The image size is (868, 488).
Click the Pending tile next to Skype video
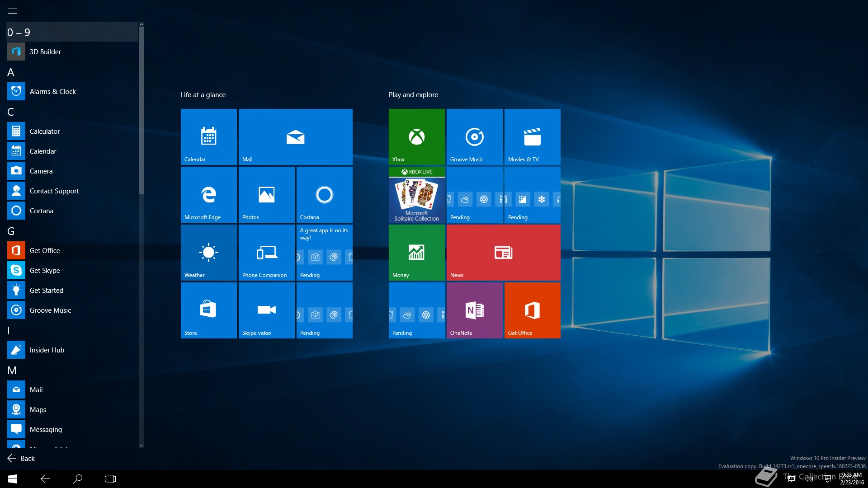coord(325,310)
